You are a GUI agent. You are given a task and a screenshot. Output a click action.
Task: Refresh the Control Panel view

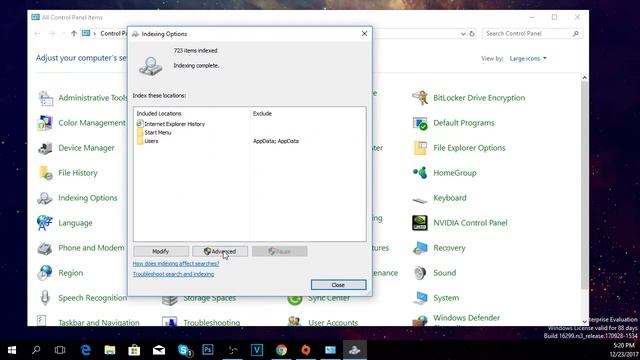472,34
